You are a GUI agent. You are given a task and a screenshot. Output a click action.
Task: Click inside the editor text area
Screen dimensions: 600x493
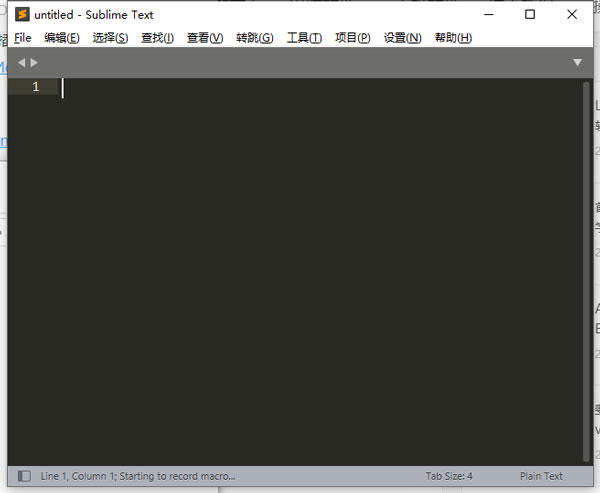321,272
